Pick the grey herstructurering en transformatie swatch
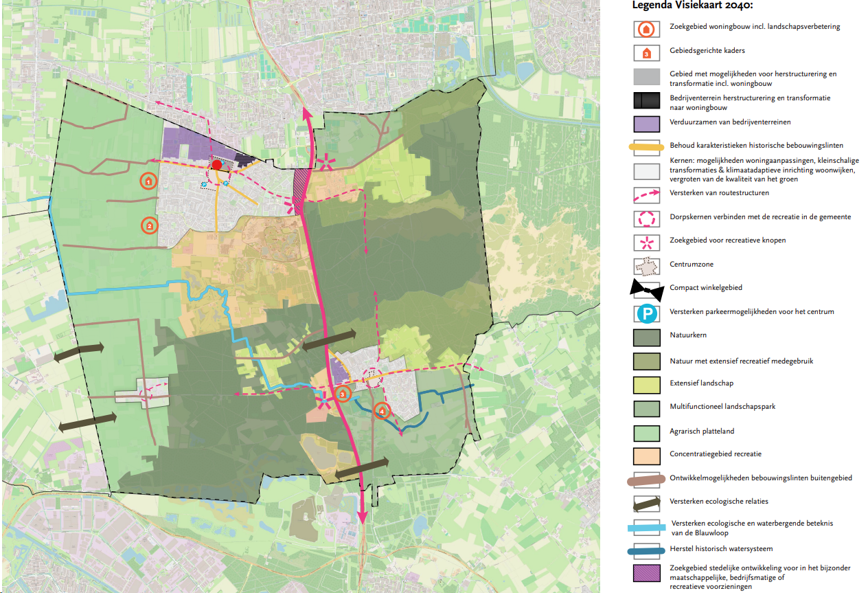The image size is (868, 593). pos(647,77)
